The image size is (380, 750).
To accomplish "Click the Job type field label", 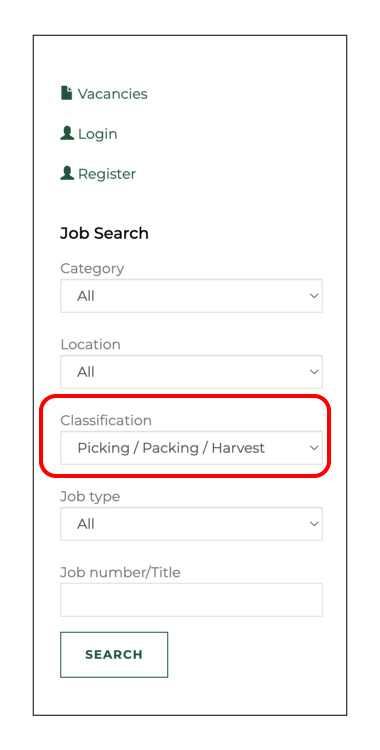I will 90,497.
